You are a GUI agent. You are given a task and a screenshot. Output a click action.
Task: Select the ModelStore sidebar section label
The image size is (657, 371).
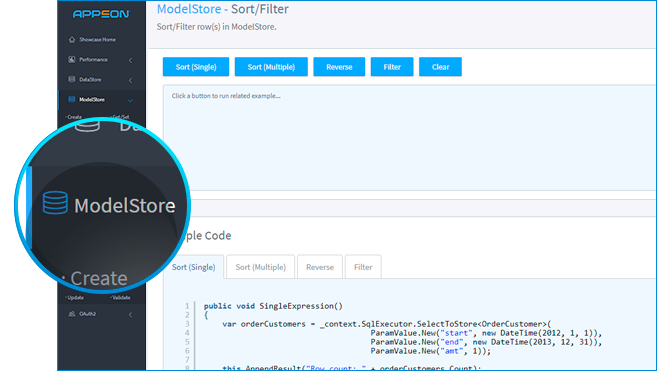[92, 100]
